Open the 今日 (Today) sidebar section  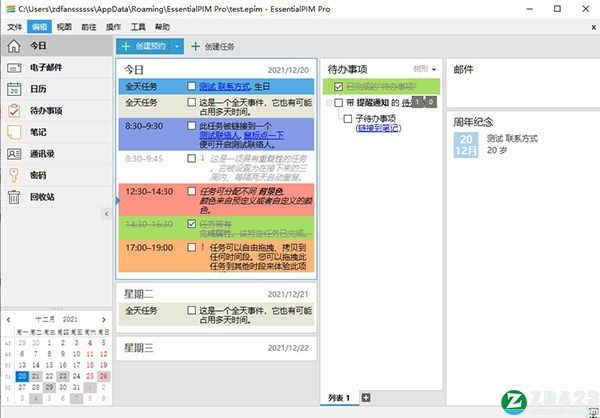(x=56, y=46)
